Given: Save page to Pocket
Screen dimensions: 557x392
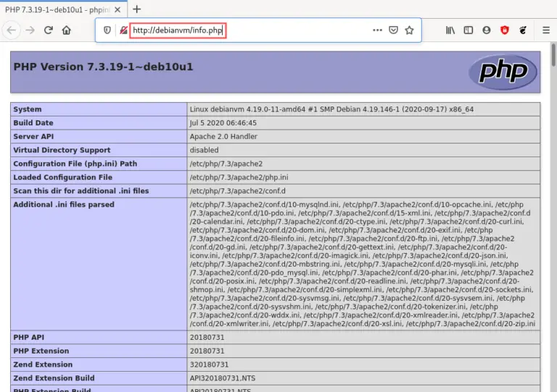Looking at the screenshot, I should coord(393,30).
